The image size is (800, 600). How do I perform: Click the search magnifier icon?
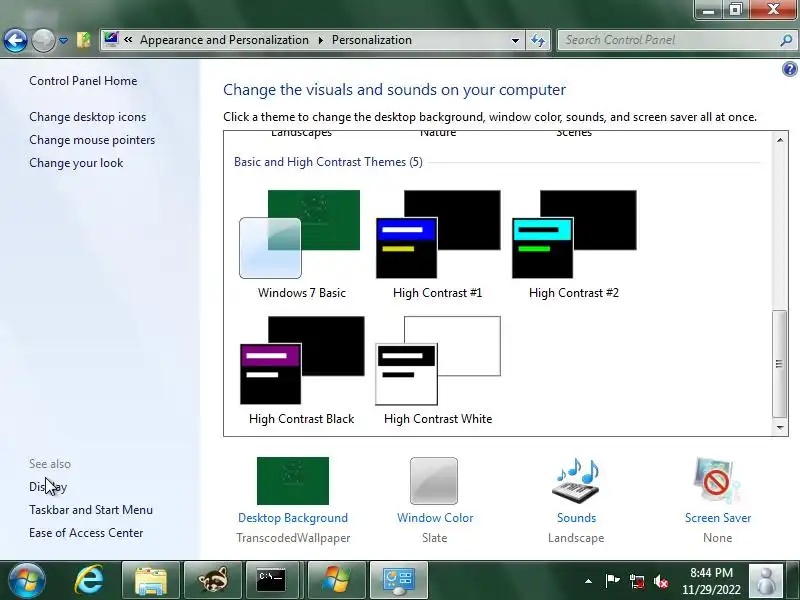[786, 40]
